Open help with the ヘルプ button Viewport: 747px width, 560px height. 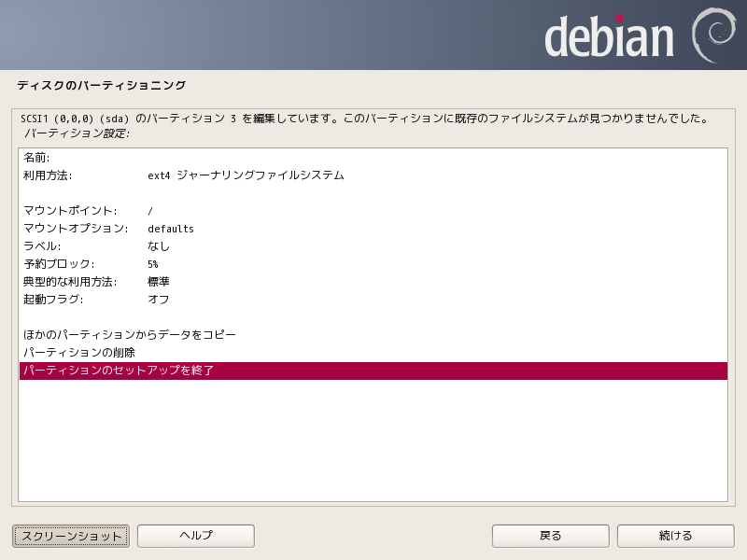[196, 536]
